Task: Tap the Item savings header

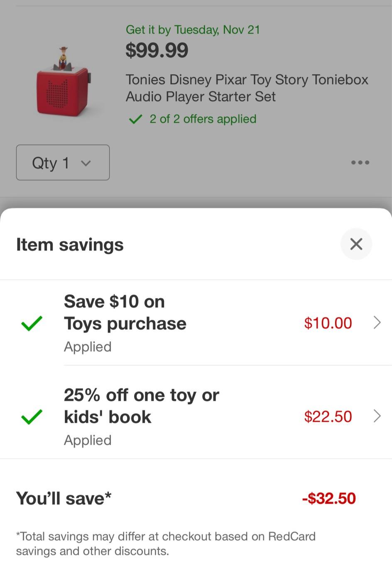Action: coord(70,245)
